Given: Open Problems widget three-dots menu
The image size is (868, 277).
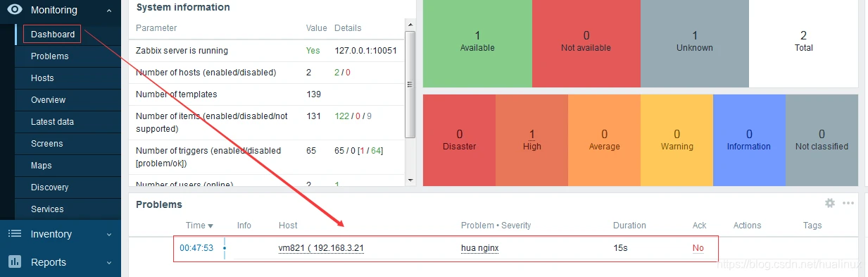Looking at the screenshot, I should click(x=848, y=203).
